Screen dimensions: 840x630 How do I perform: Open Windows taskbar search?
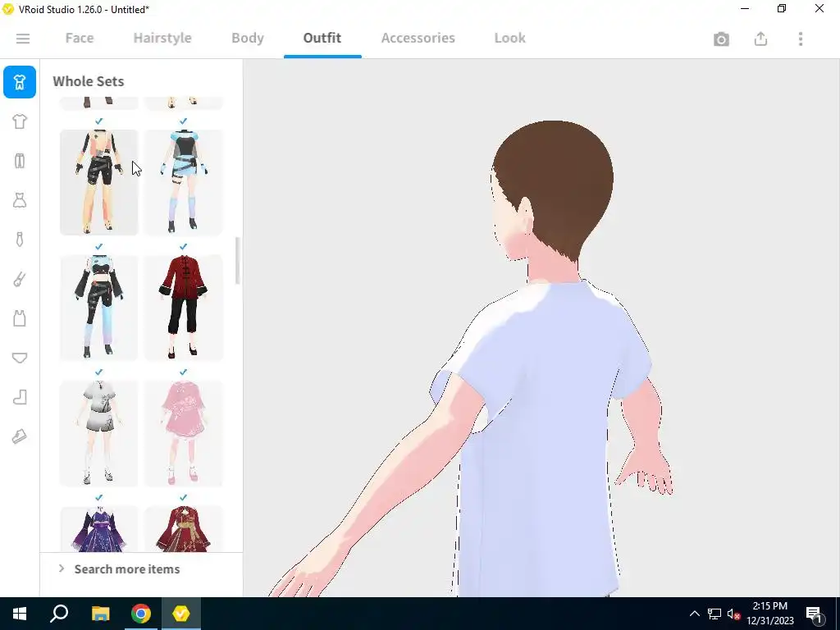(59, 614)
